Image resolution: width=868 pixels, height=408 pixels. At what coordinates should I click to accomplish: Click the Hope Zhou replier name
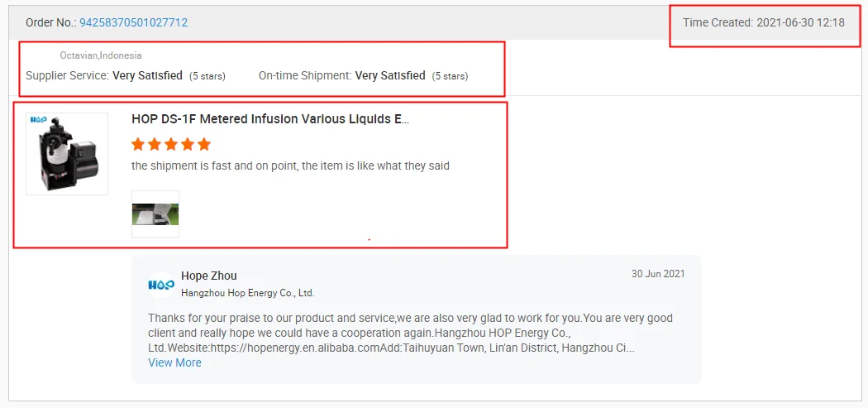(x=209, y=276)
